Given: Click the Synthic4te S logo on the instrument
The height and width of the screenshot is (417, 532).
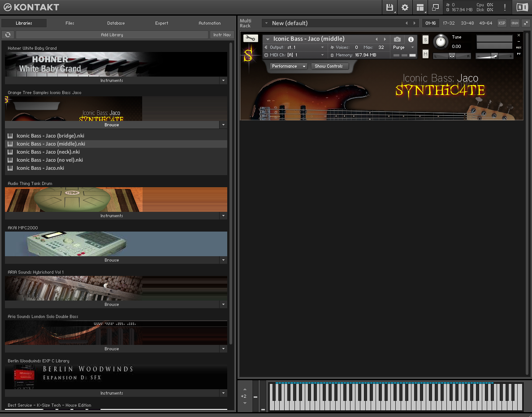Looking at the screenshot, I should 248,55.
